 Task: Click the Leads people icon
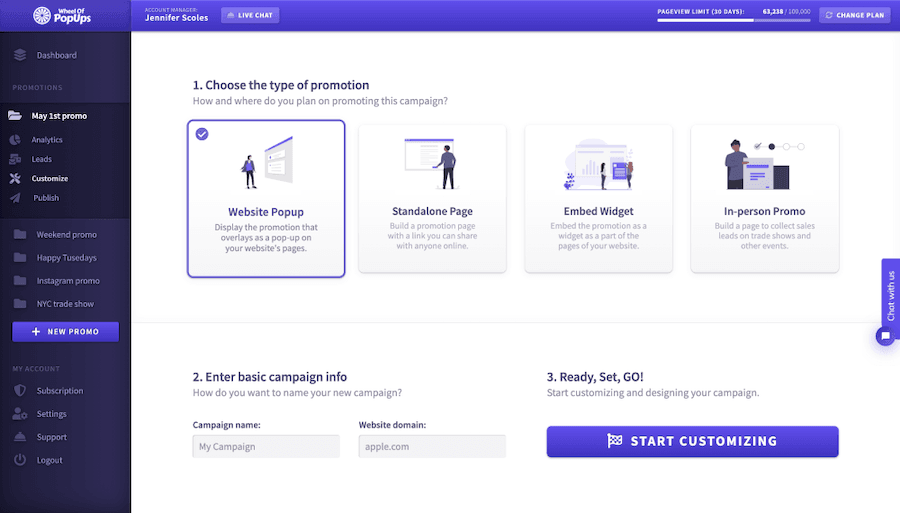[x=15, y=159]
